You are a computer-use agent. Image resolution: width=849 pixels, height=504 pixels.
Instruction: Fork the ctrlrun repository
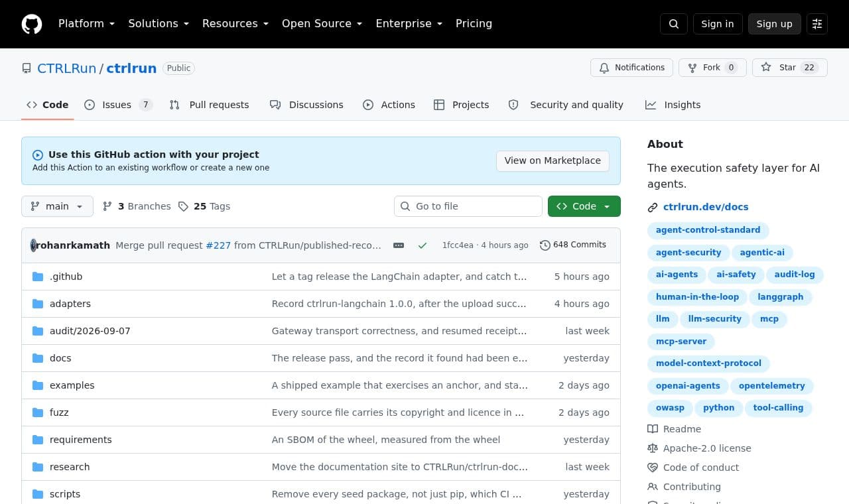point(712,68)
